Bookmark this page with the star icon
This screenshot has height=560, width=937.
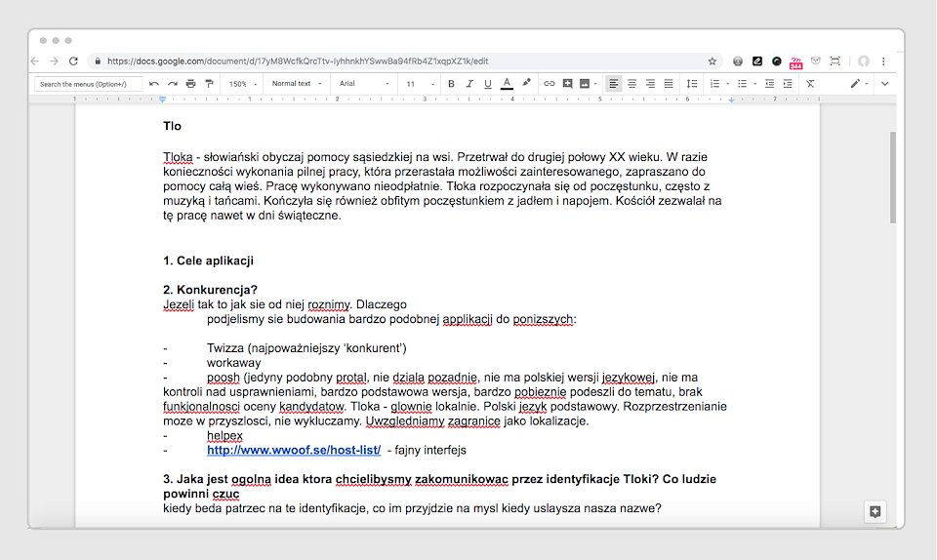pyautogui.click(x=712, y=60)
